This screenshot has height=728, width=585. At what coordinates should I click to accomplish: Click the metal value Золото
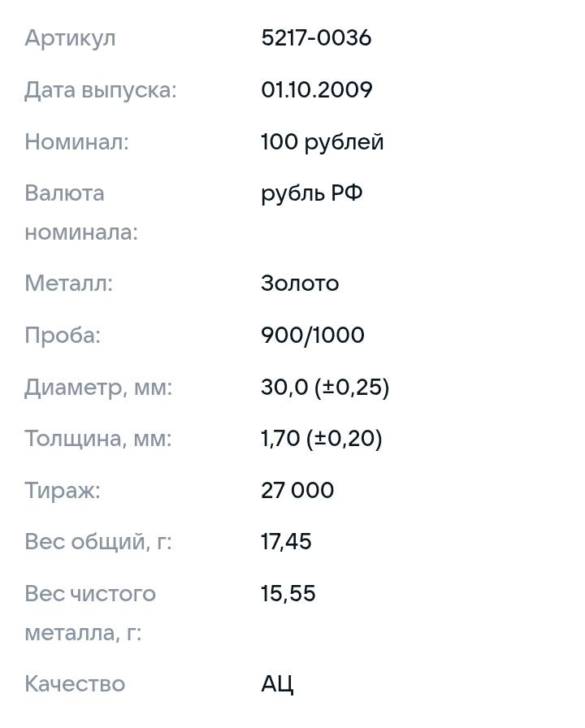point(300,284)
